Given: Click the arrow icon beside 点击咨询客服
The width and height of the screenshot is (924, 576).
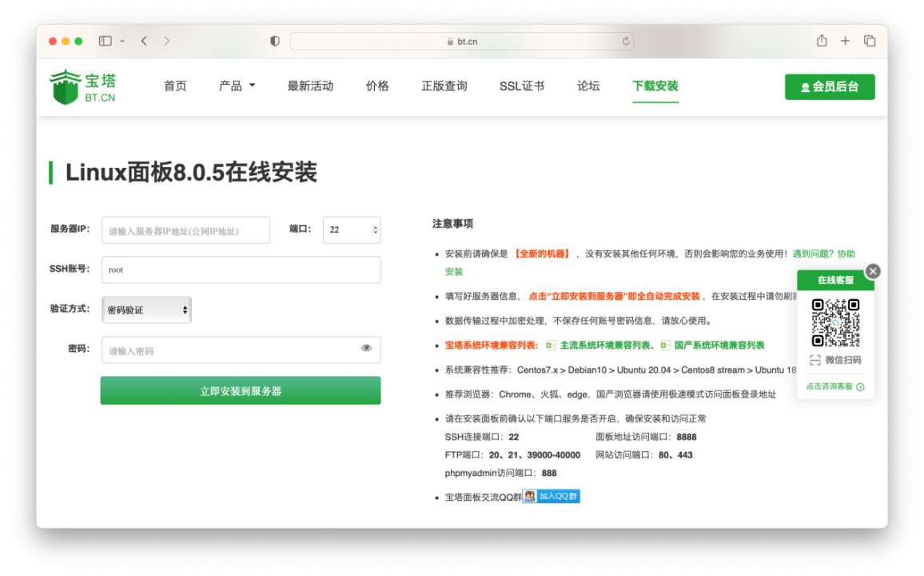Looking at the screenshot, I should 860,387.
